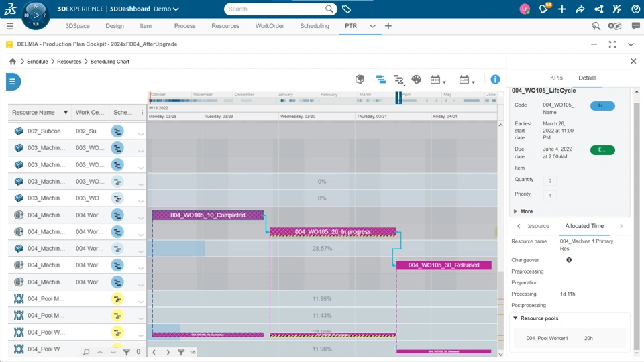This screenshot has width=644, height=362.
Task: Open the 3DEXPERIENCE compass
Action: 36,15
